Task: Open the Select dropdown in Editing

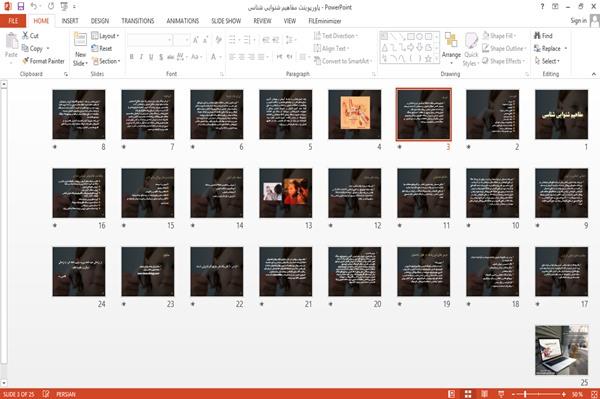Action: tap(547, 61)
